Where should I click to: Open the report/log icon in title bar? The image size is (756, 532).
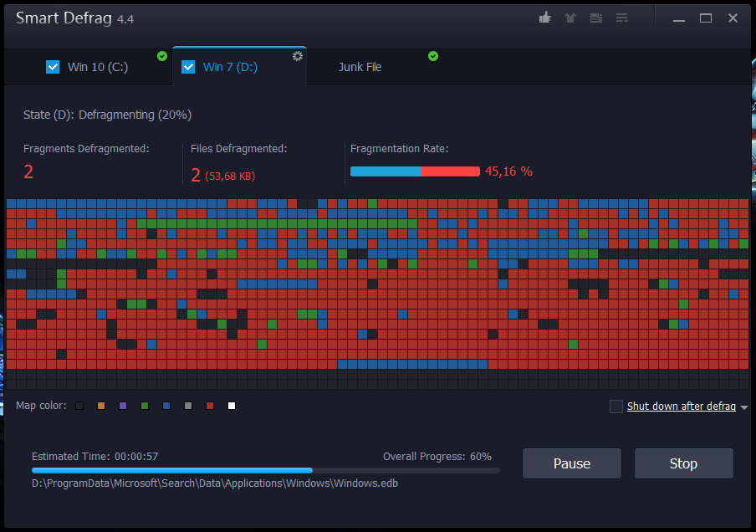pyautogui.click(x=596, y=18)
